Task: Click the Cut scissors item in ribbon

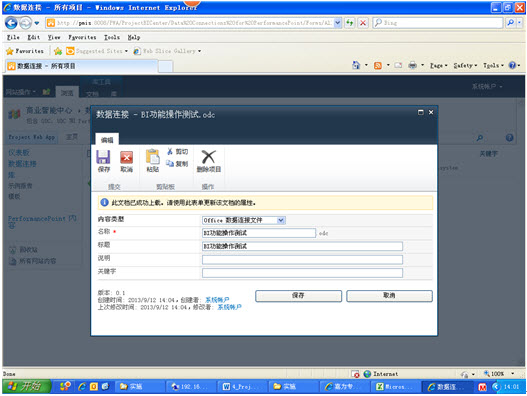Action: [x=177, y=152]
